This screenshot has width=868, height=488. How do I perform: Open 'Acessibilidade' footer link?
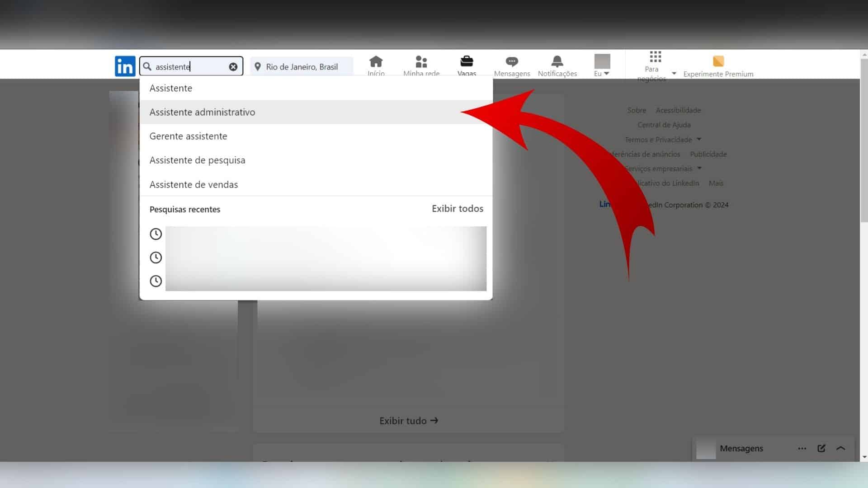(x=678, y=110)
